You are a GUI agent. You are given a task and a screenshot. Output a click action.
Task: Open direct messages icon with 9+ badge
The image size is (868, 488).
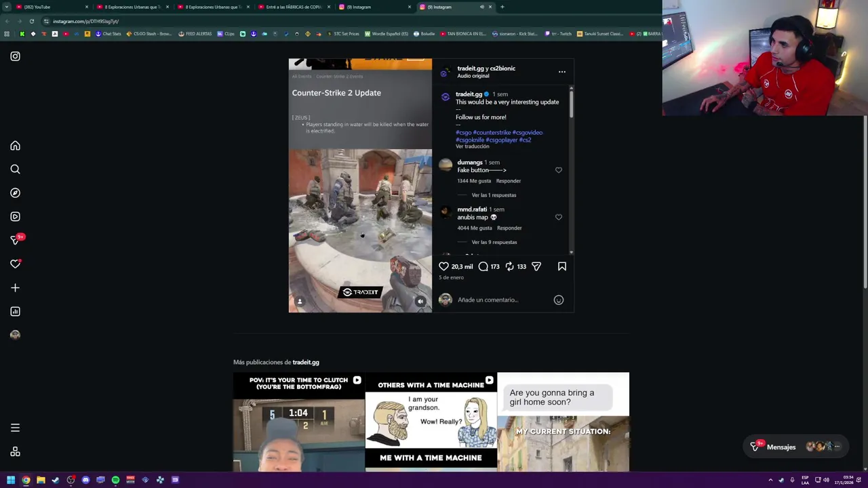point(15,240)
